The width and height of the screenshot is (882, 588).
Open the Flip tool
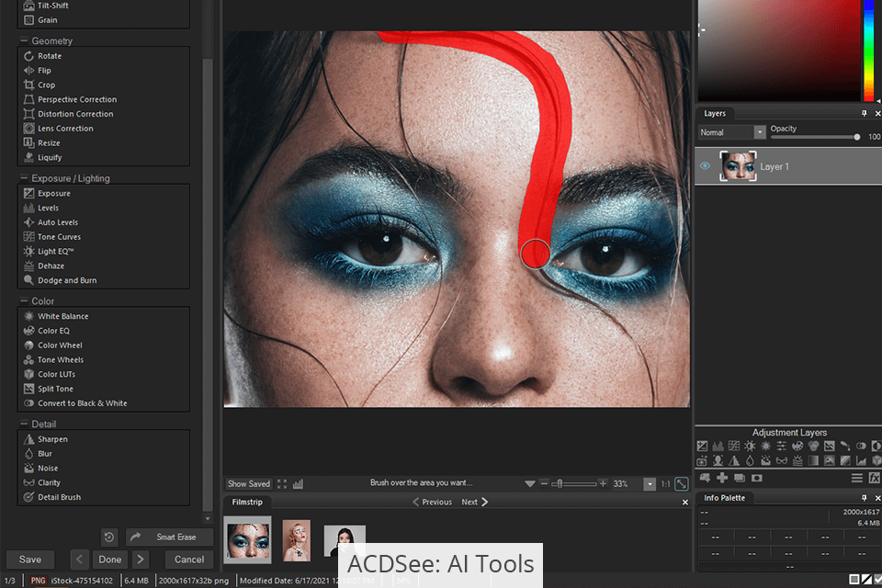point(38,71)
